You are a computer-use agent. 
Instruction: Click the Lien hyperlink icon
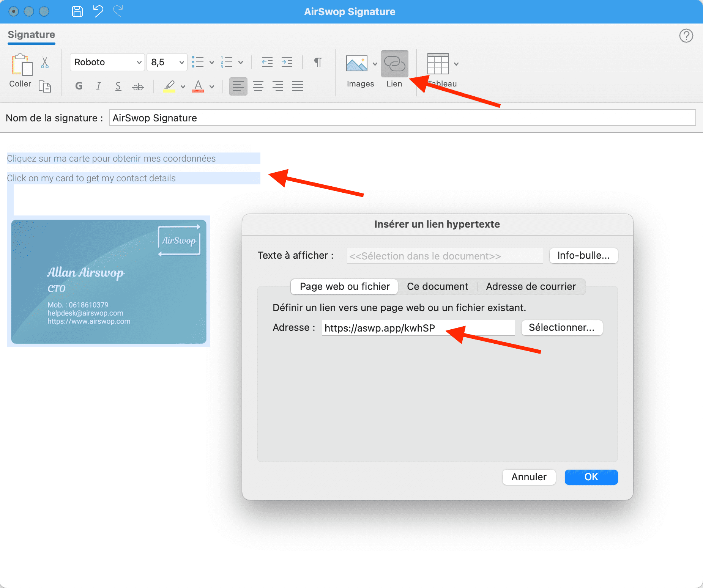point(395,64)
